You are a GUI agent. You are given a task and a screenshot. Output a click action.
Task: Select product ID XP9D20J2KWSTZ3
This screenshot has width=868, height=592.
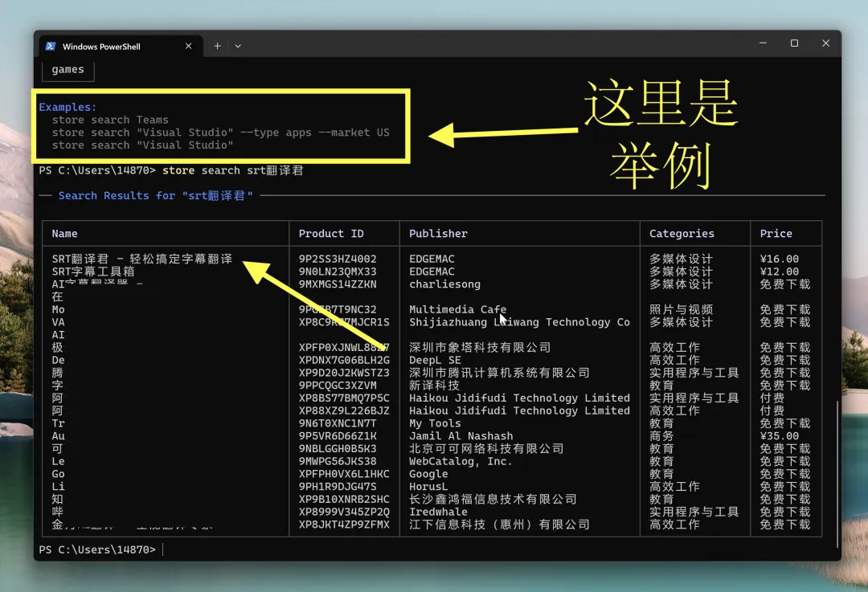click(x=344, y=373)
